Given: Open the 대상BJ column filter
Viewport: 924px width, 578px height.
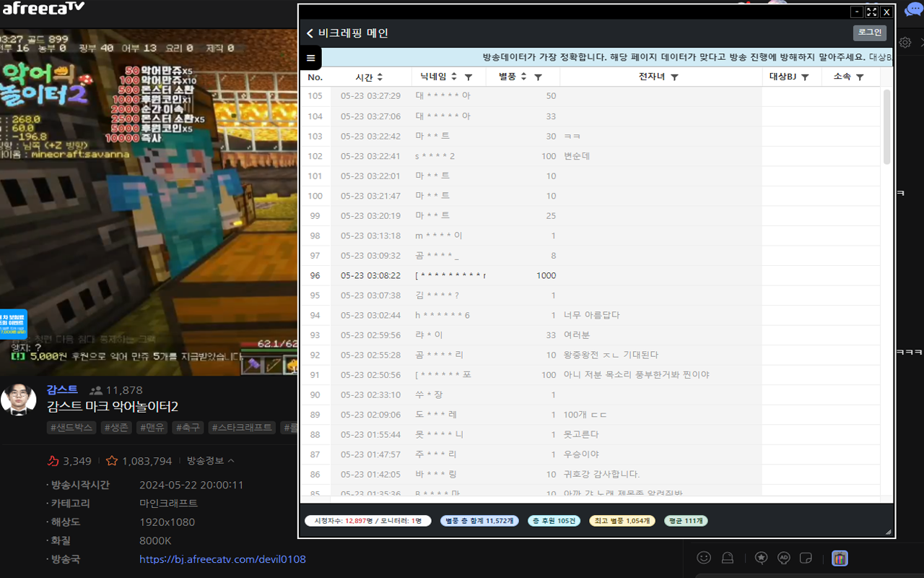Looking at the screenshot, I should pos(805,77).
